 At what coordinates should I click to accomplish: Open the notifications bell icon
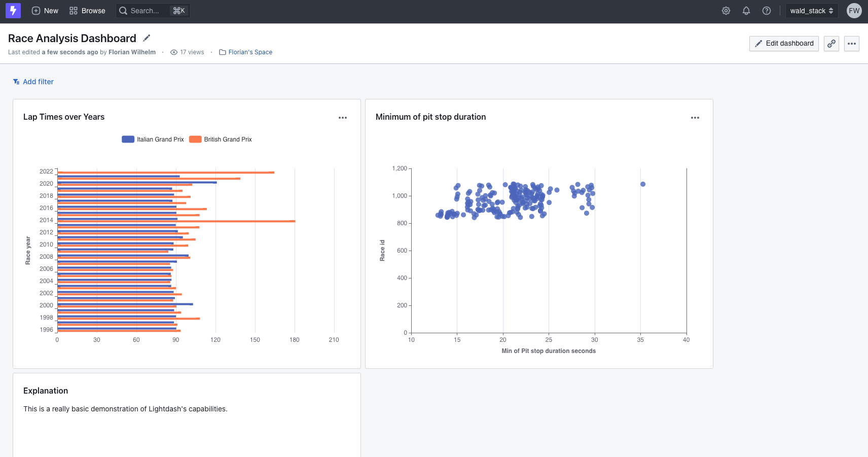[746, 10]
